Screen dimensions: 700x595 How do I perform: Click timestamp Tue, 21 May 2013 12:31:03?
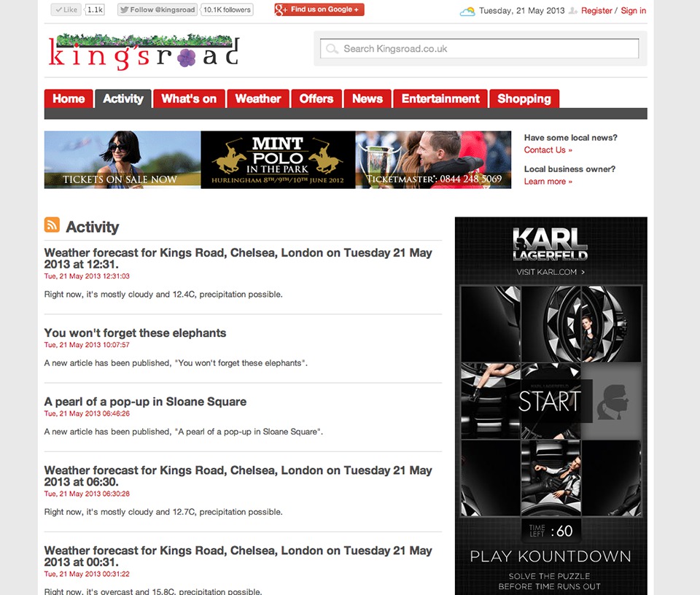tap(87, 276)
